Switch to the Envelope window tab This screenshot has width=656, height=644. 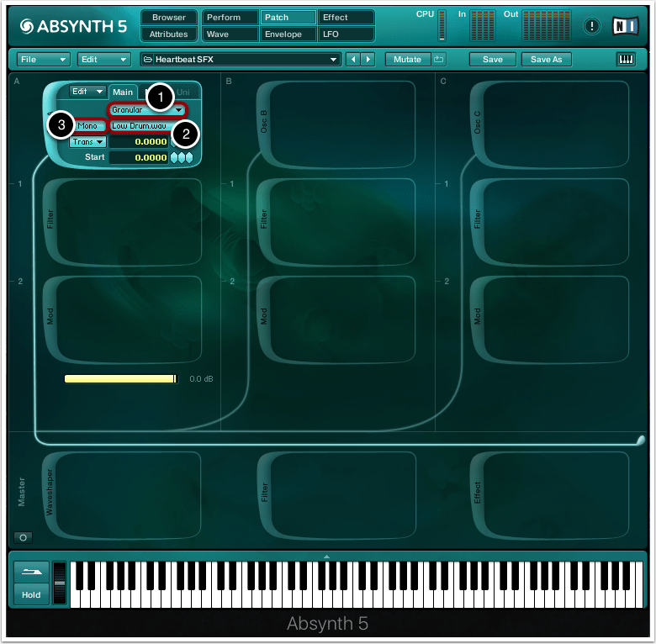point(288,34)
